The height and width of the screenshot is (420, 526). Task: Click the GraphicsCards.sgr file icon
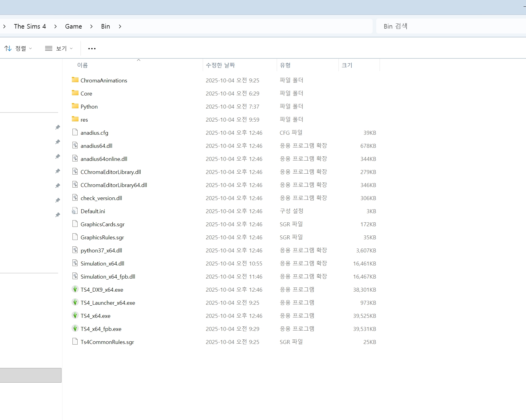(x=75, y=224)
